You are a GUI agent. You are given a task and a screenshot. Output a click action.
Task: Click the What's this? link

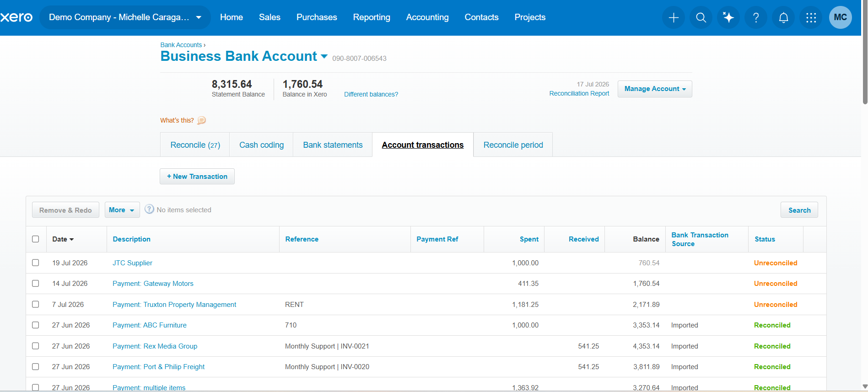[177, 120]
